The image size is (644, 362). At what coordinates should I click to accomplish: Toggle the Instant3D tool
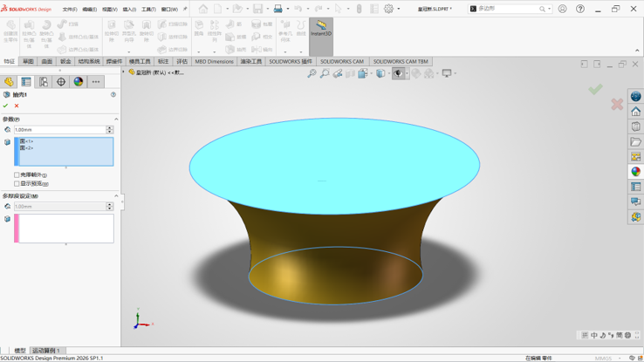[x=321, y=37]
